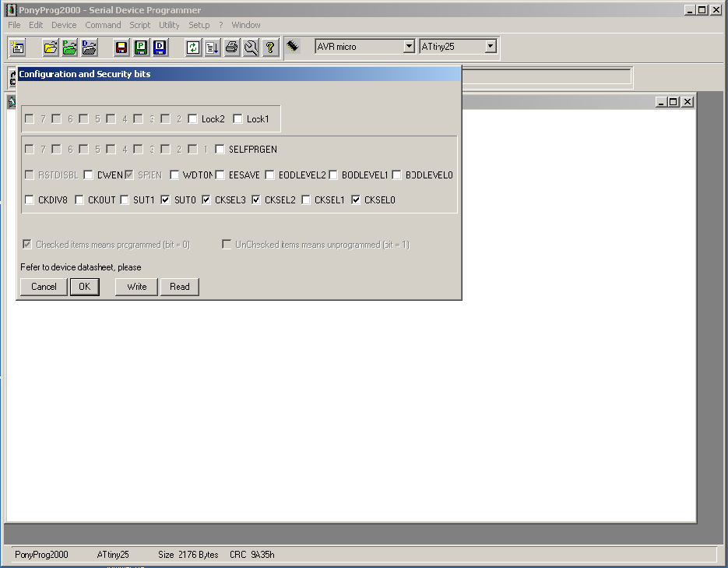Viewport: 728px width, 568px height.
Task: Open the ? help menu
Action: tap(221, 25)
